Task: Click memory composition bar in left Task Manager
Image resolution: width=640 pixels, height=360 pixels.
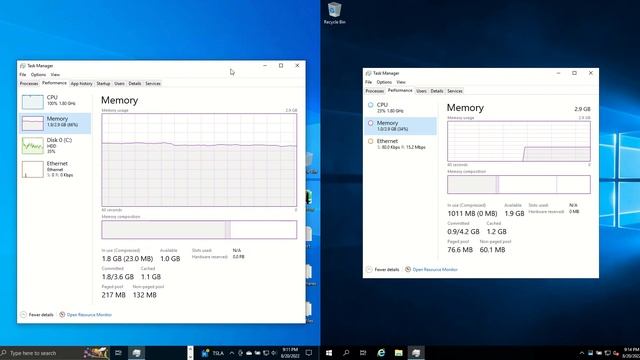Action: 199,230
